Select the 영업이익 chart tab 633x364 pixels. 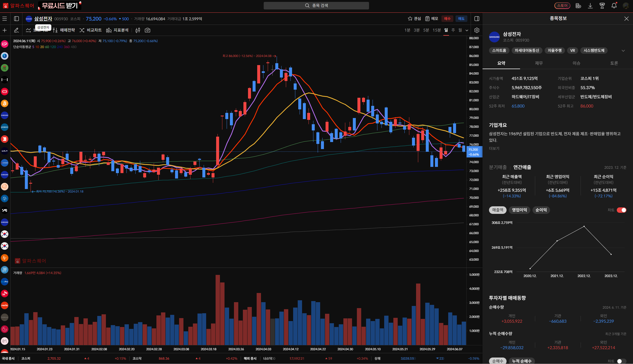click(519, 210)
